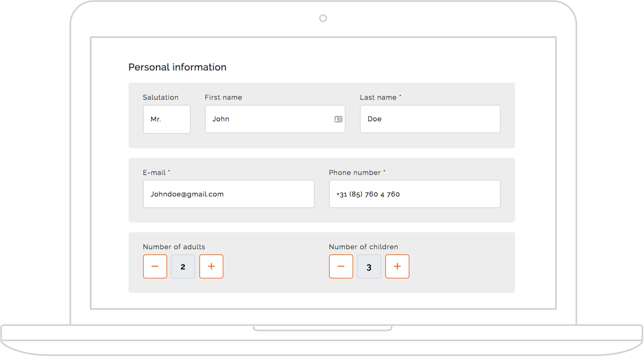Decrease the number of children

coord(341,267)
